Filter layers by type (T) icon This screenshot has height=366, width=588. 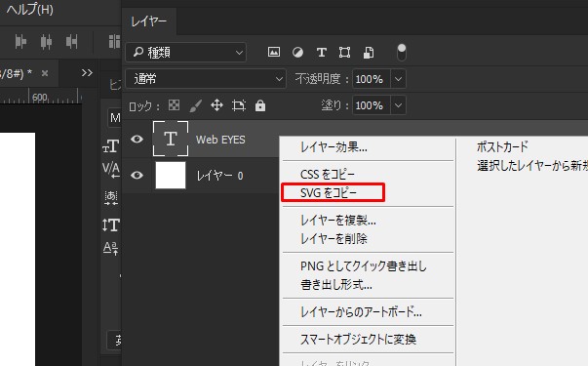pyautogui.click(x=322, y=52)
